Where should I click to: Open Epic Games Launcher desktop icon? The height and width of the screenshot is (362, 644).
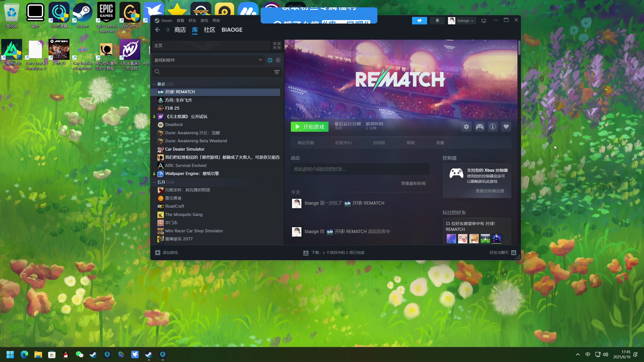[x=106, y=18]
